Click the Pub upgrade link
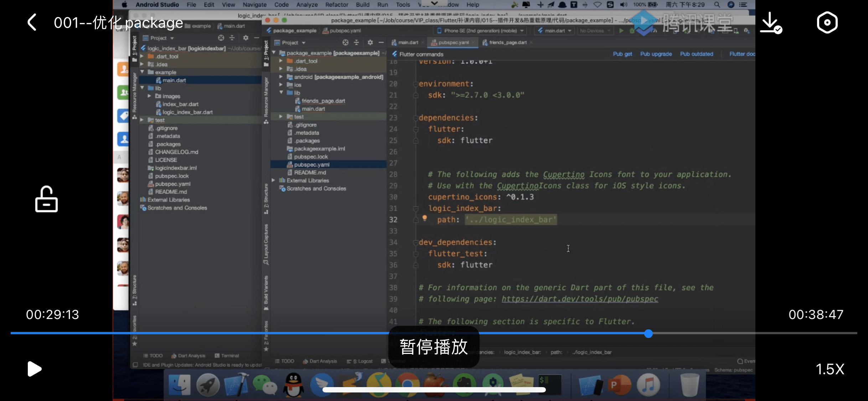This screenshot has height=401, width=868. pos(656,54)
